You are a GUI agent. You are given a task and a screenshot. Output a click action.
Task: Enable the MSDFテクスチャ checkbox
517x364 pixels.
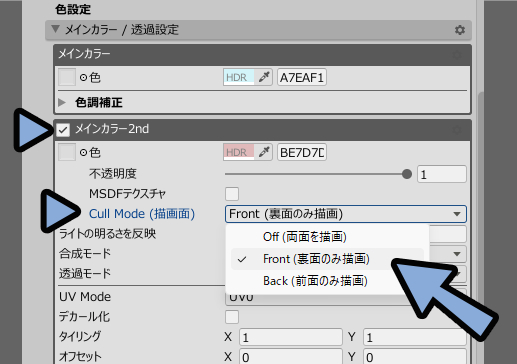232,194
